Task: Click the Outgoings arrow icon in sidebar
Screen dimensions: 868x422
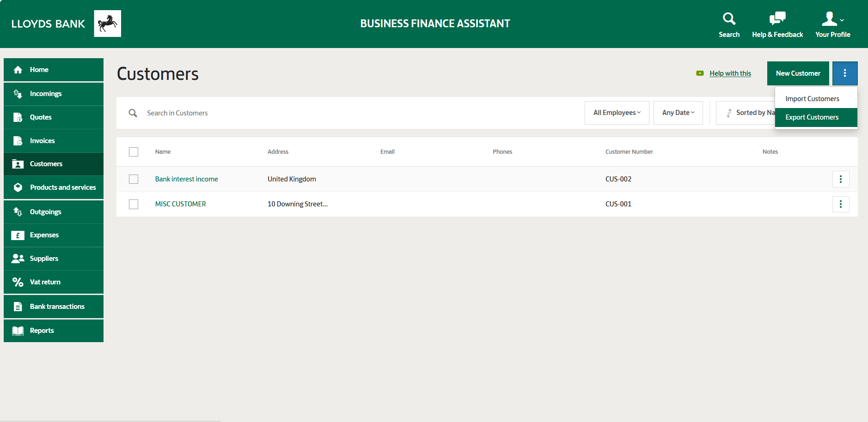Action: (x=18, y=212)
